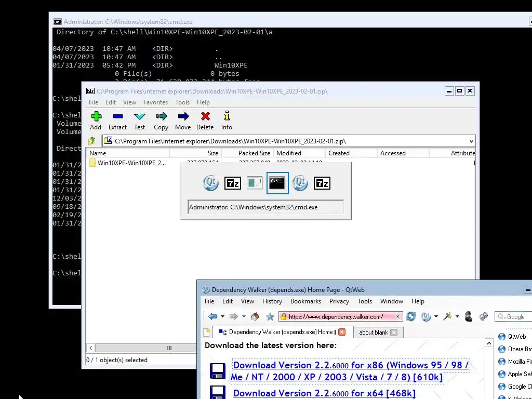This screenshot has width=532, height=399.
Task: Switch to the about:blank tab
Action: tap(373, 332)
